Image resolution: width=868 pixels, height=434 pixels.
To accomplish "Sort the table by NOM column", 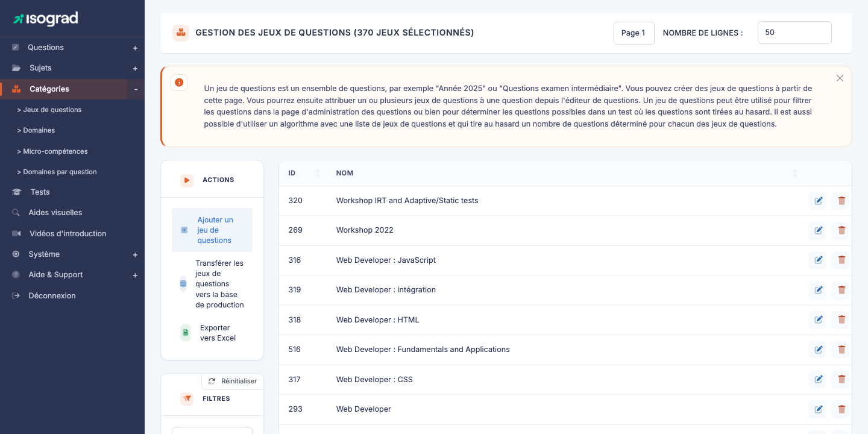I will (795, 173).
